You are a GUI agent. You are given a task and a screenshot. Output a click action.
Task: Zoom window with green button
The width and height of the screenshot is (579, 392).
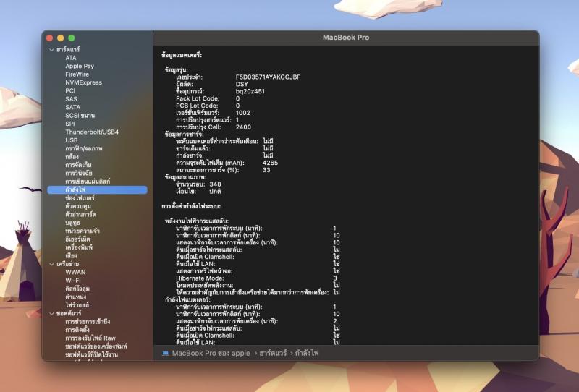tap(72, 38)
